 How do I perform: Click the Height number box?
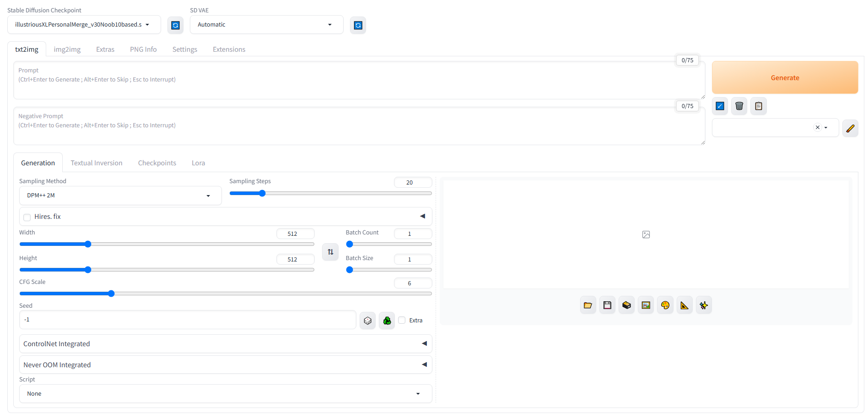tap(295, 259)
